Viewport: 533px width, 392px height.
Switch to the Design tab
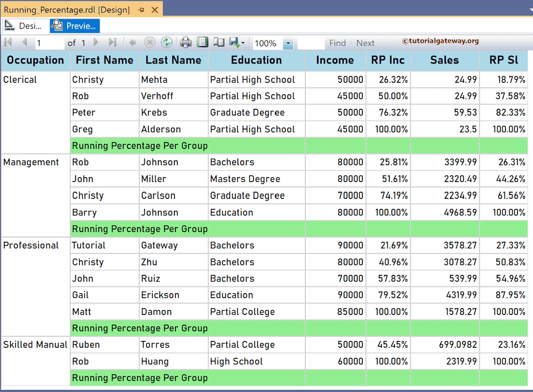(25, 26)
